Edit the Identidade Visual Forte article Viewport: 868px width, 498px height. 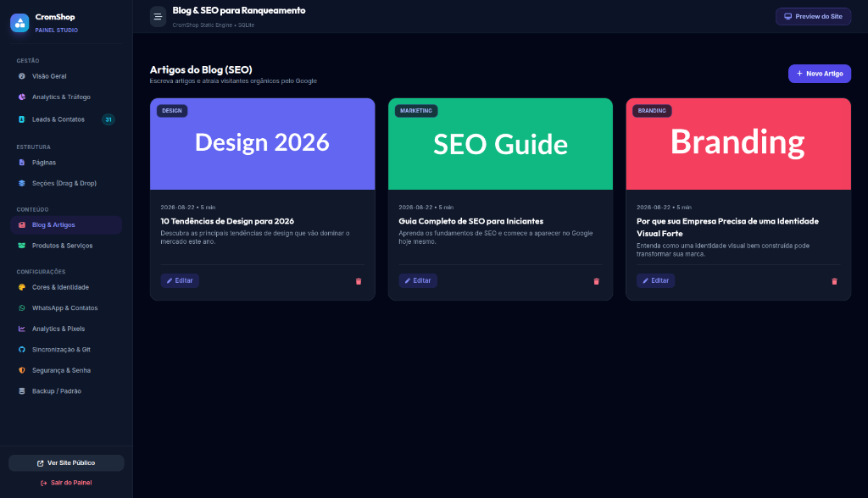click(x=655, y=280)
